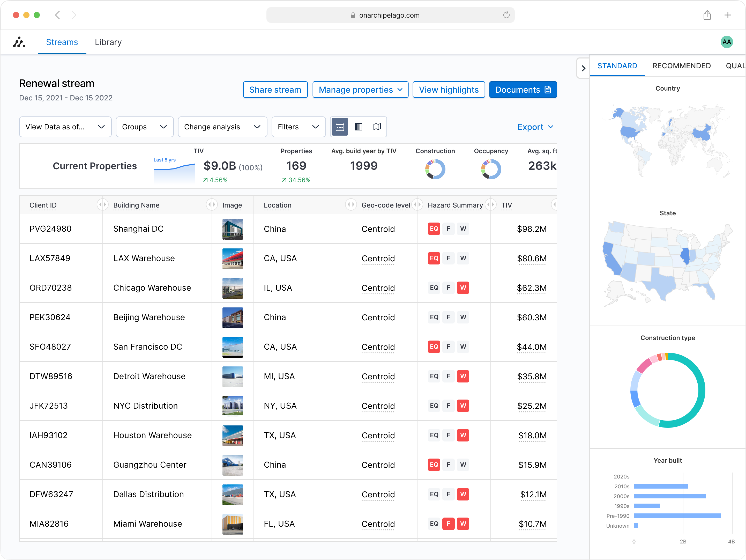
Task: Switch to column split view icon
Action: 359,127
